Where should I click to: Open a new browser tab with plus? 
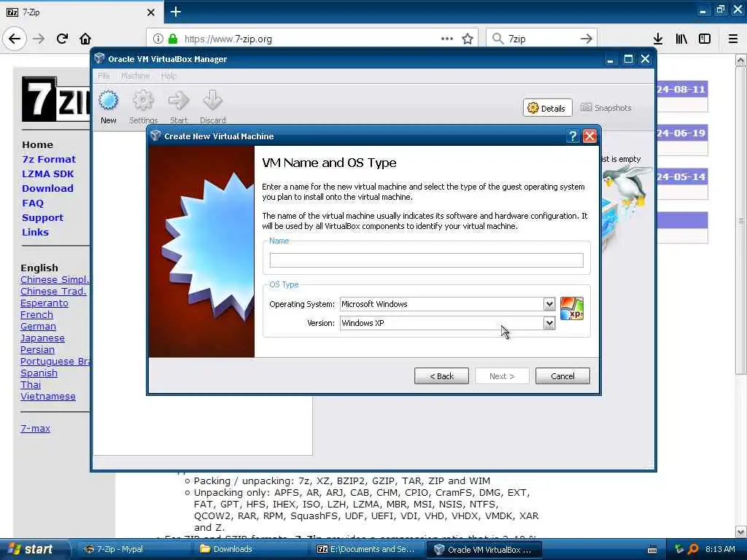click(176, 12)
